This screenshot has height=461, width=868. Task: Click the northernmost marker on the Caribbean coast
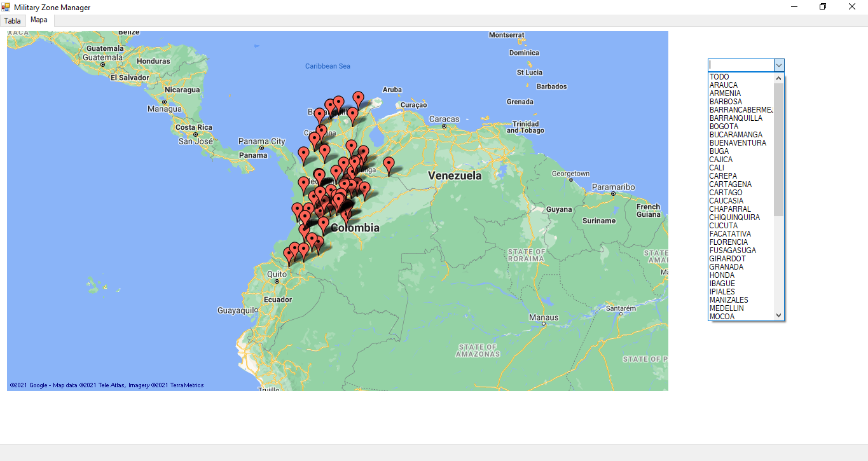pyautogui.click(x=359, y=97)
